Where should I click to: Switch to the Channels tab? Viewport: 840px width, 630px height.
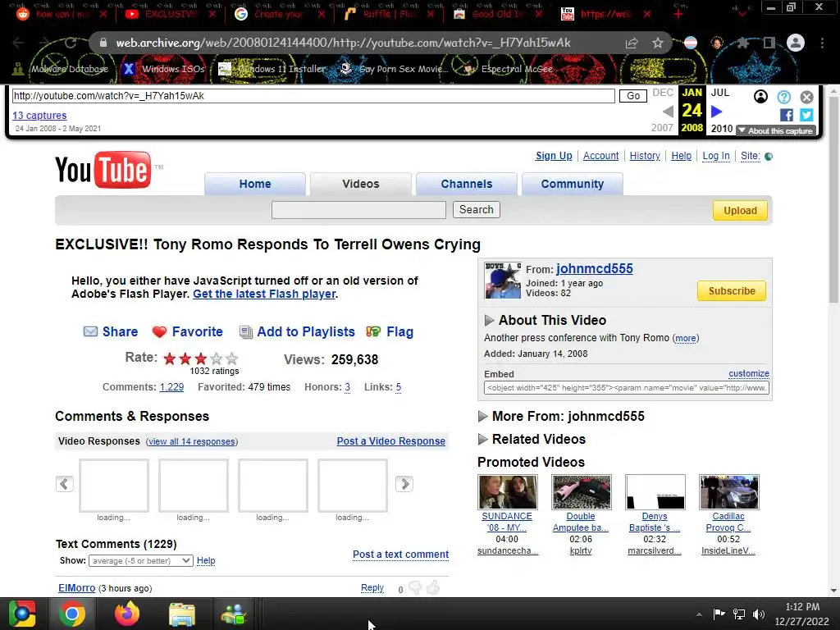467,184
